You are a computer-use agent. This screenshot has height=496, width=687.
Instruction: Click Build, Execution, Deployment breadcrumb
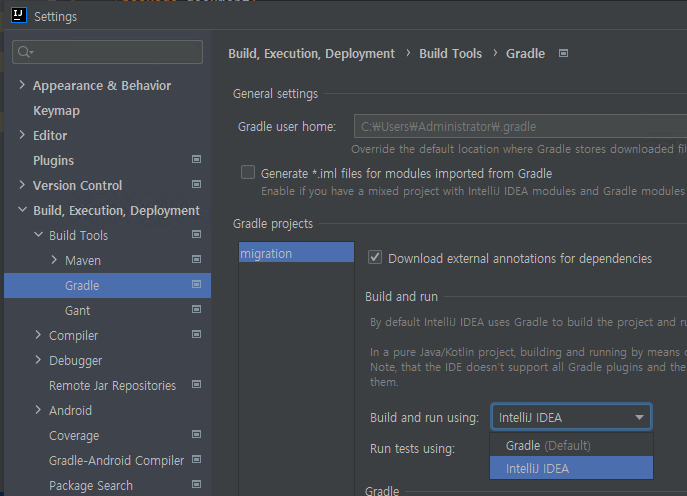click(312, 53)
